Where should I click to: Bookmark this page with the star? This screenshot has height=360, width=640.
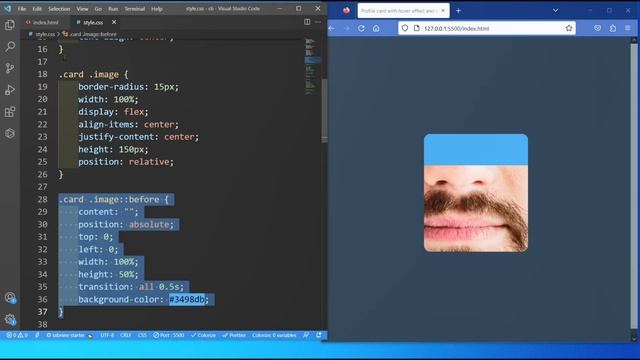coord(569,28)
